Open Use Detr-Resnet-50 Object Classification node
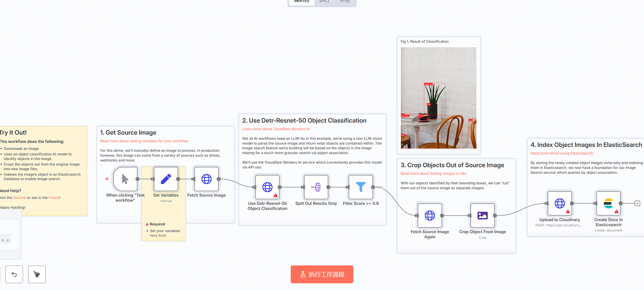Image resolution: width=644 pixels, height=290 pixels. coord(267,187)
